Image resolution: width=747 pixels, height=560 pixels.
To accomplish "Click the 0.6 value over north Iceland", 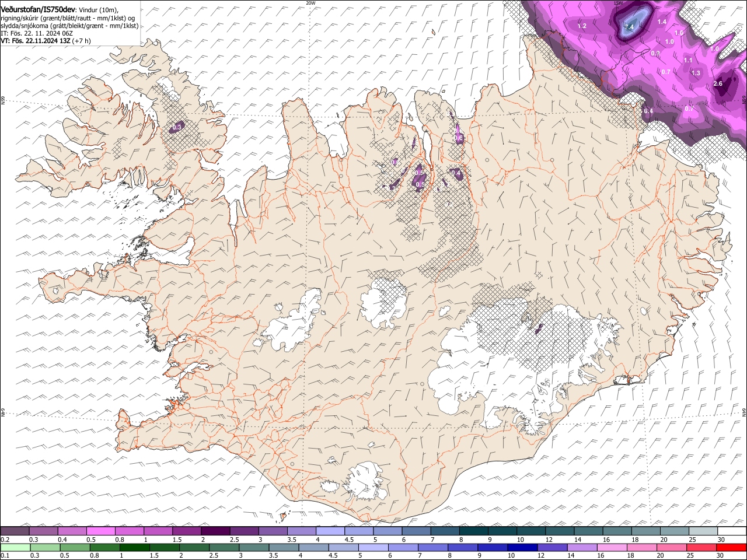I will (458, 138).
